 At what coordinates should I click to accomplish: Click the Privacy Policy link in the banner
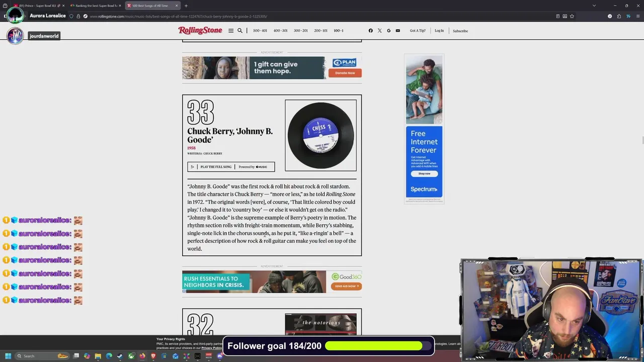click(211, 348)
